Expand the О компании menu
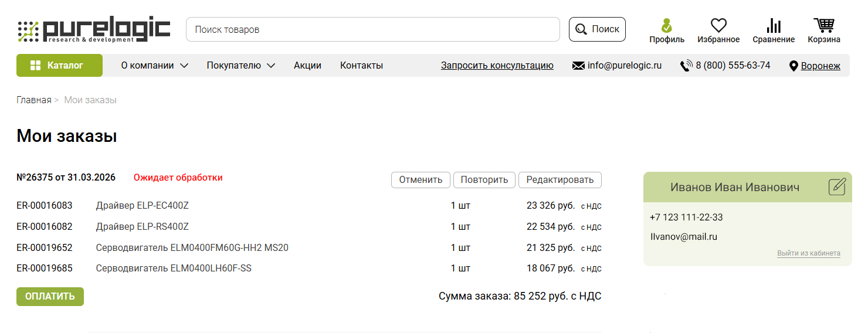 pos(155,66)
